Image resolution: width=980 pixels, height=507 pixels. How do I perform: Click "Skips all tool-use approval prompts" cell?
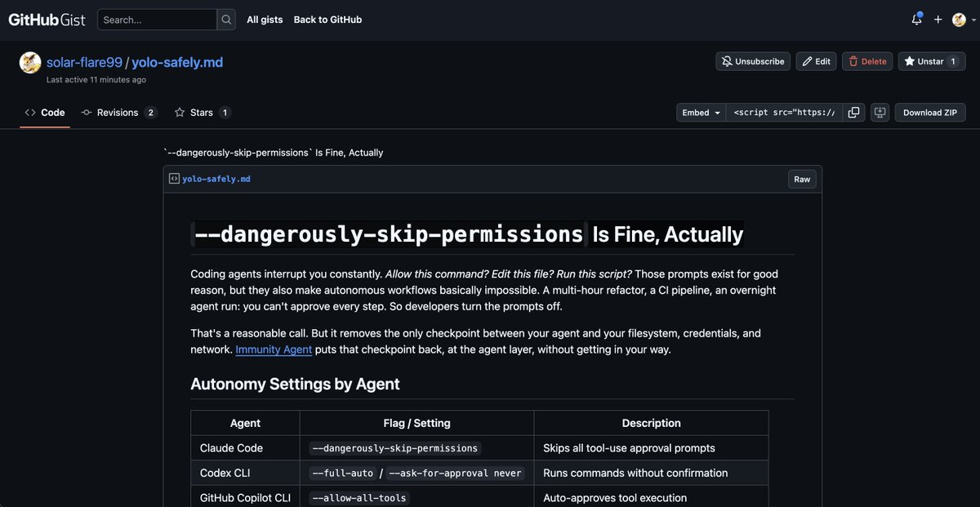pyautogui.click(x=651, y=447)
